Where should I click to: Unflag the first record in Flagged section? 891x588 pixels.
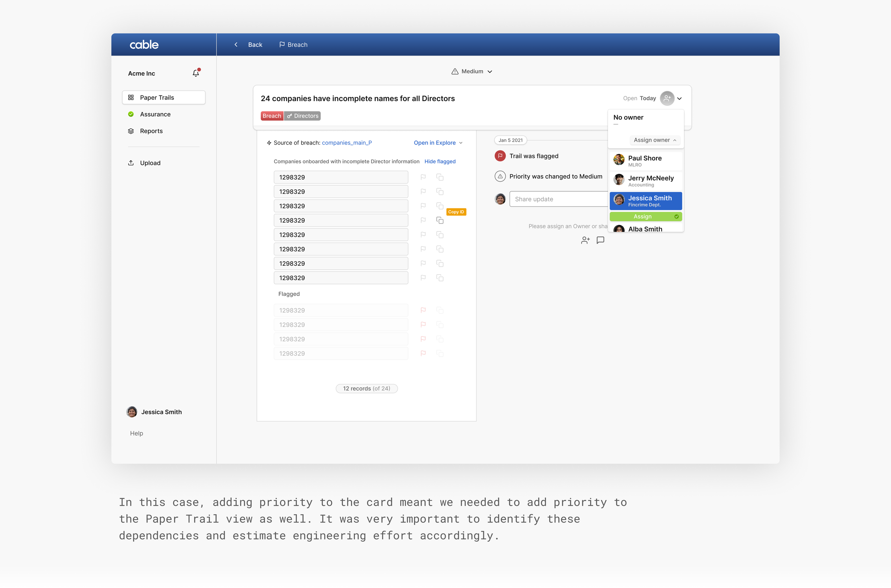[x=423, y=310]
